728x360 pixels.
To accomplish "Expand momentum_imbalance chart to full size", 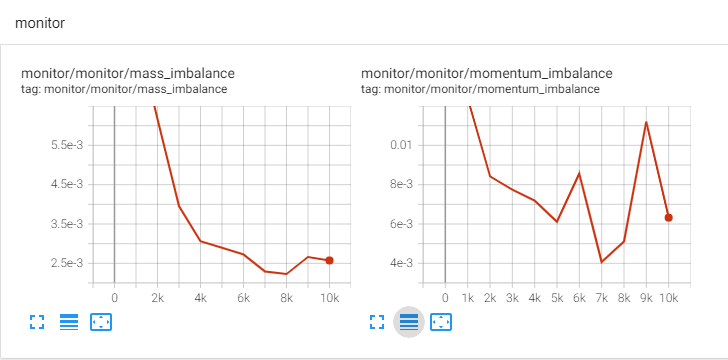I will coord(377,322).
